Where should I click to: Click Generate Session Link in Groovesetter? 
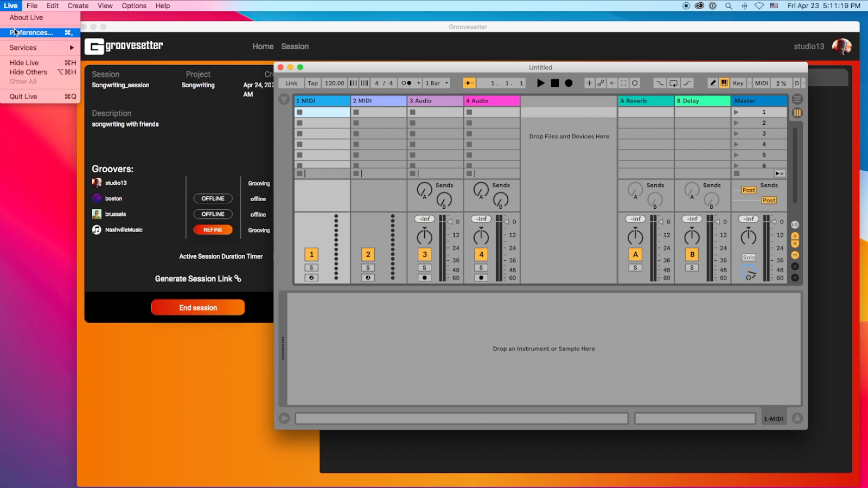[x=198, y=279]
